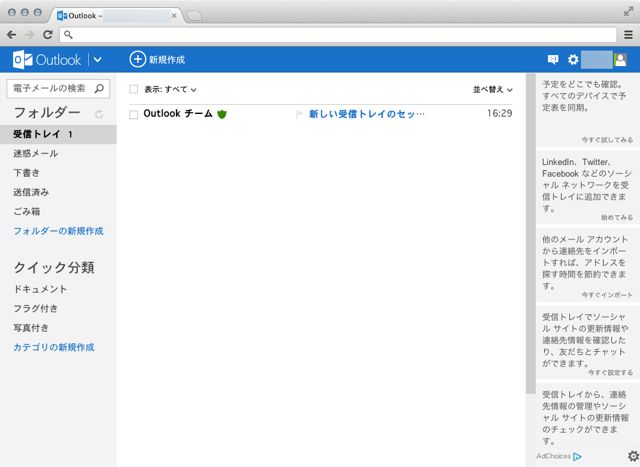The height and width of the screenshot is (467, 640).
Task: Click the fullscreen arrows icon in title bar
Action: tap(628, 11)
